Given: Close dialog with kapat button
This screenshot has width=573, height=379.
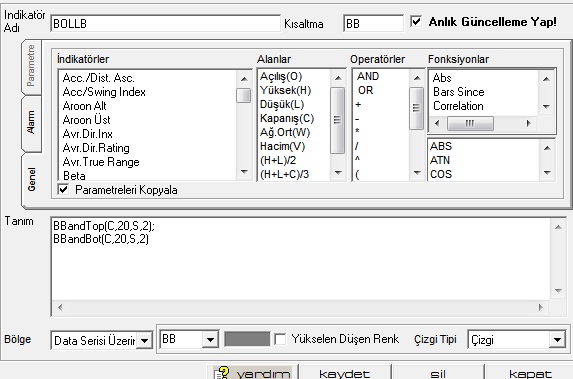Looking at the screenshot, I should tap(530, 372).
